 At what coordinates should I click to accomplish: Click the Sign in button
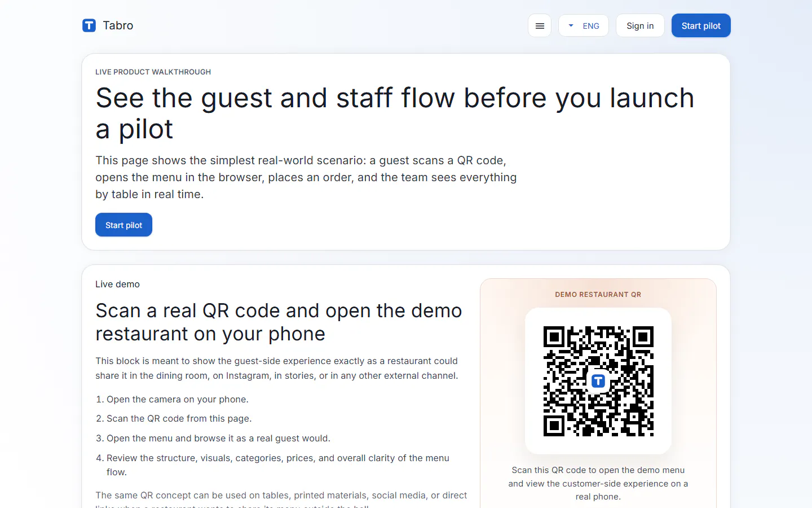coord(640,25)
